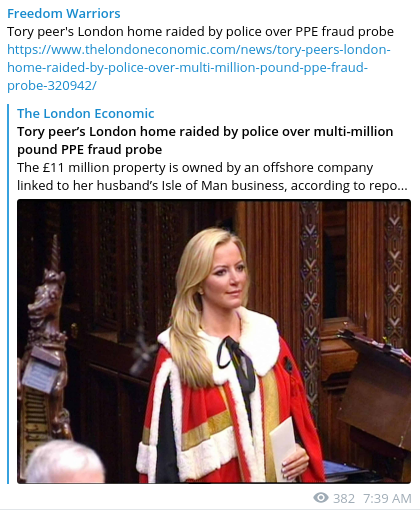420x517 pixels.
Task: Click the eye views icon
Action: tap(321, 498)
